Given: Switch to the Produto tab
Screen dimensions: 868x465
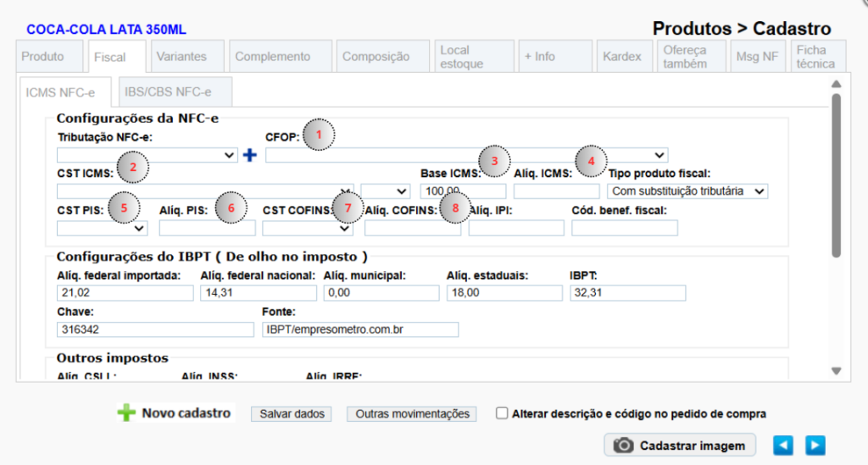Looking at the screenshot, I should [x=50, y=57].
